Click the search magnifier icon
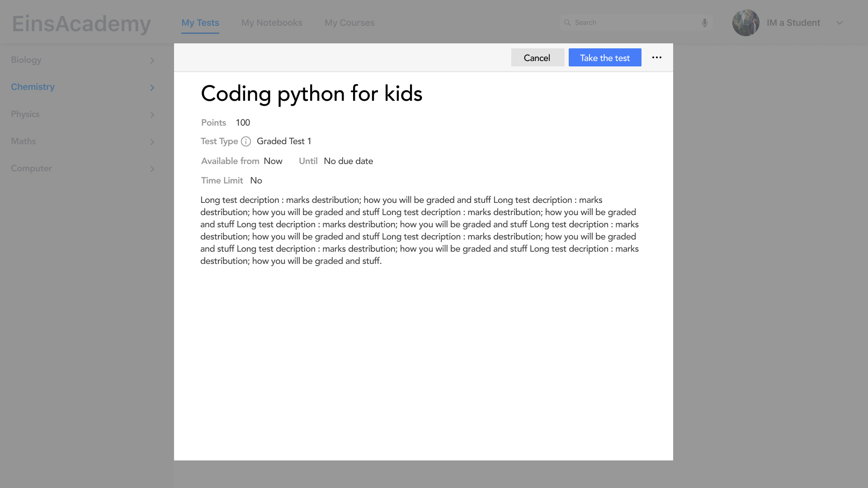 [x=567, y=23]
